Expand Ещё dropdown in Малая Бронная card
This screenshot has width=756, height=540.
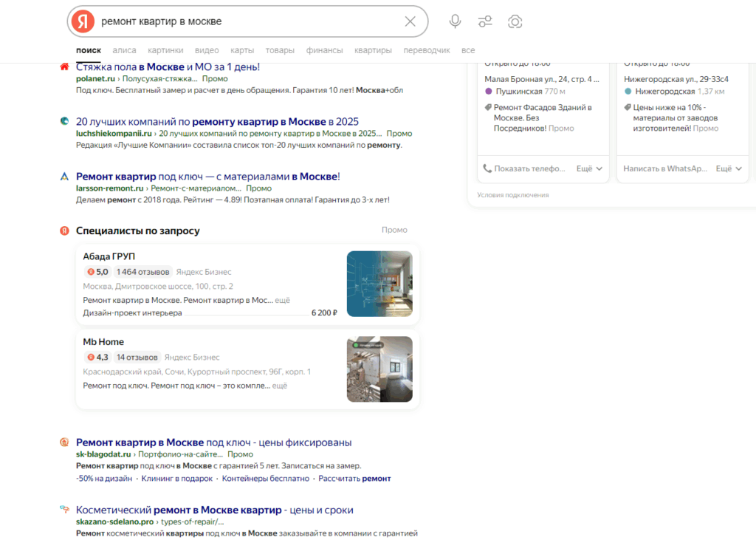(589, 168)
